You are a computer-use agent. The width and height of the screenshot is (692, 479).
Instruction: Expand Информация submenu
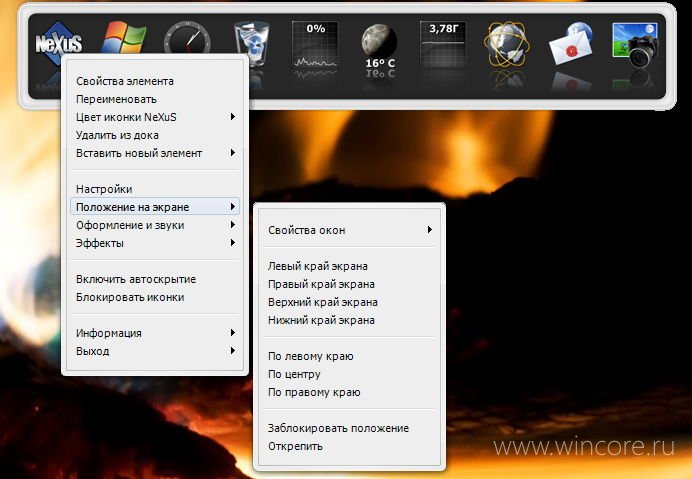click(x=155, y=333)
